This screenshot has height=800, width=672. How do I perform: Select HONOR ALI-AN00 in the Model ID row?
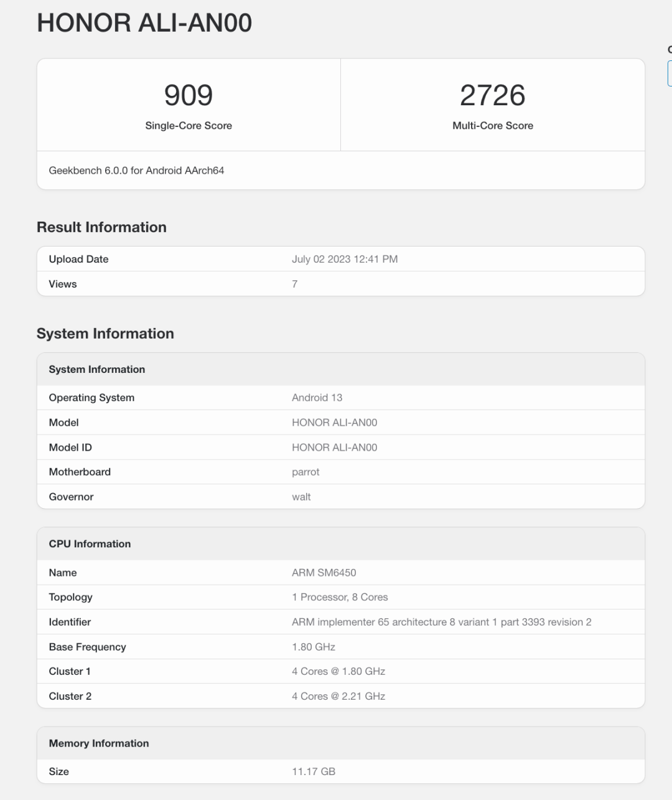pos(334,448)
